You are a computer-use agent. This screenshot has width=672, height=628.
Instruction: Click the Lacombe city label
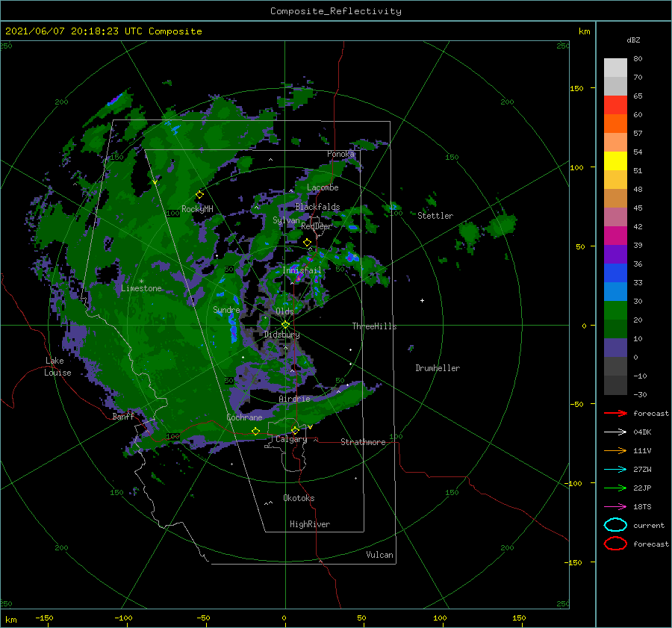(323, 187)
